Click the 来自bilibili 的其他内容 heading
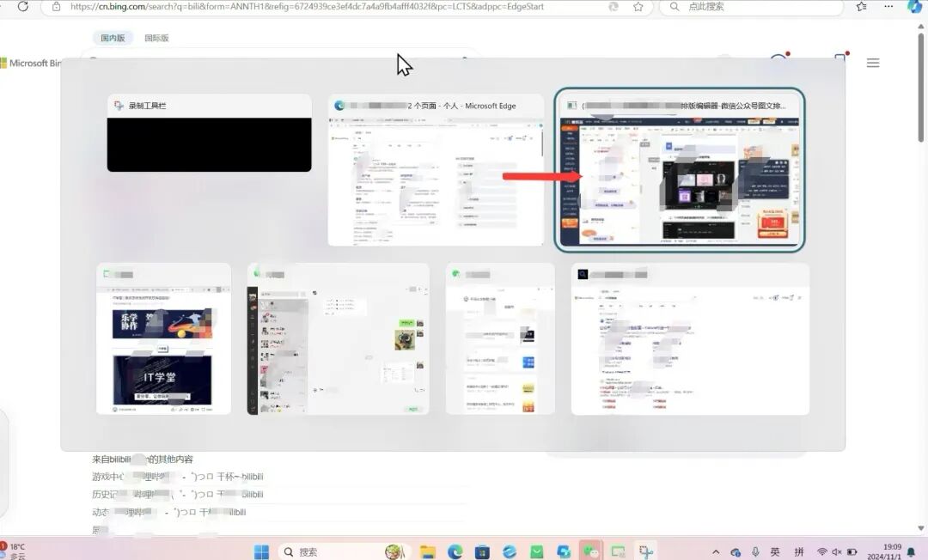The image size is (928, 560). point(142,459)
